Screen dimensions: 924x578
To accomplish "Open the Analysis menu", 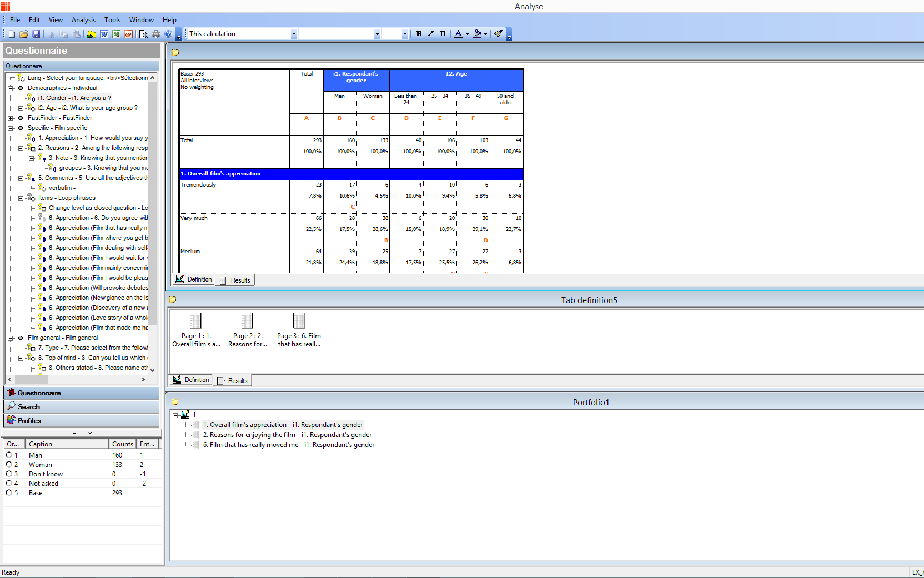I will (83, 20).
